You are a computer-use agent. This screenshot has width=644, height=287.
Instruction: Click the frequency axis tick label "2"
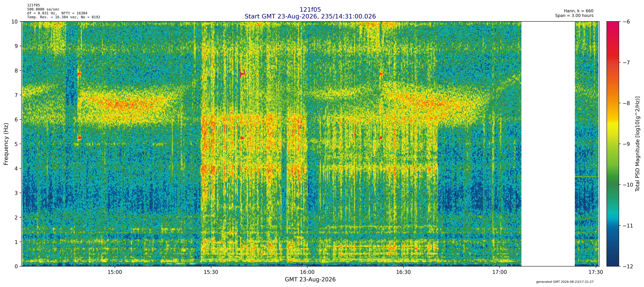pos(16,217)
